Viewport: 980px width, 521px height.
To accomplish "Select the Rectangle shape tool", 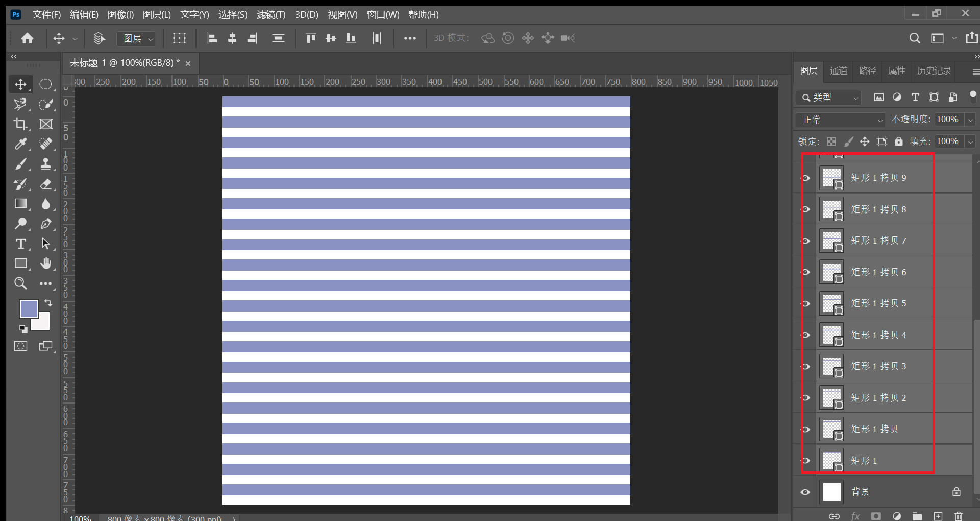I will 21,264.
